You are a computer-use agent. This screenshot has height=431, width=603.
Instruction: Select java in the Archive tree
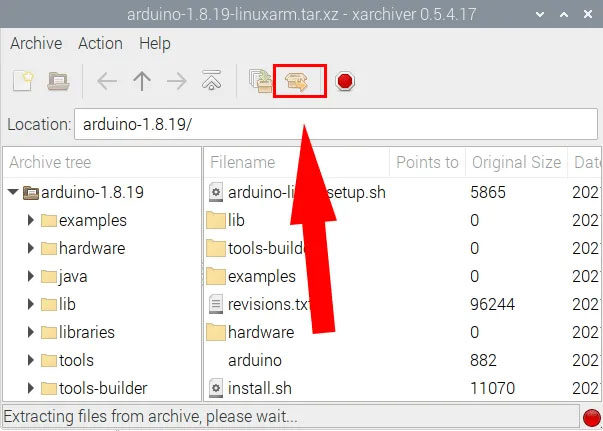click(x=73, y=277)
